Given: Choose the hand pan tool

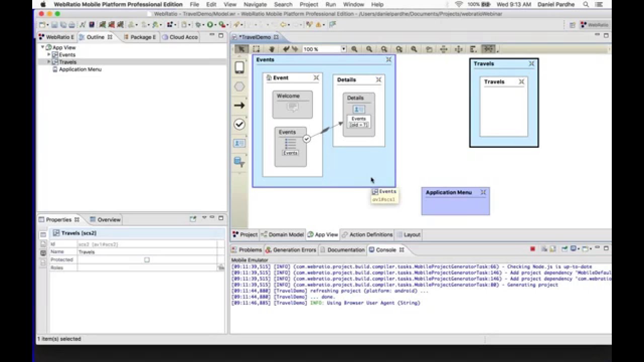Looking at the screenshot, I should point(271,49).
